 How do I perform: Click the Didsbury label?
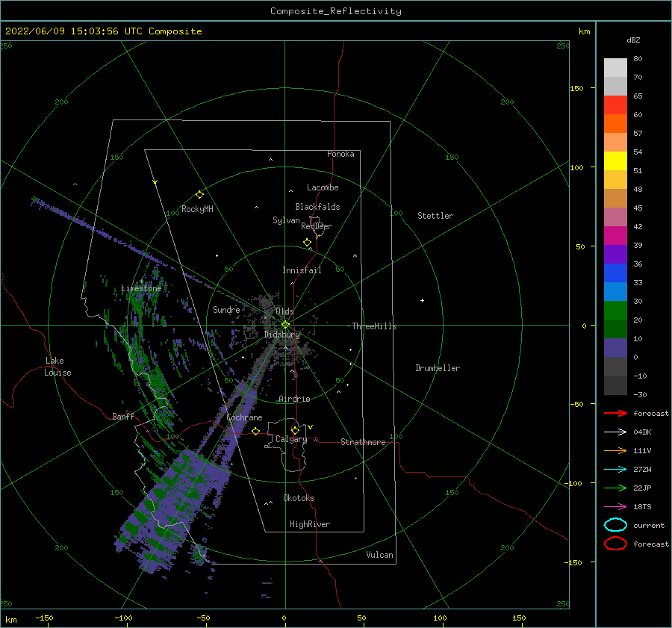coord(282,335)
